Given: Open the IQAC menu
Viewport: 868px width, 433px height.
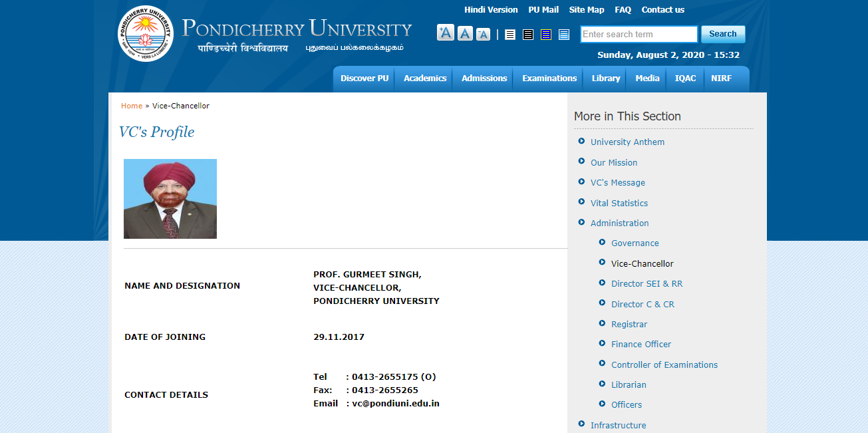Looking at the screenshot, I should tap(685, 78).
